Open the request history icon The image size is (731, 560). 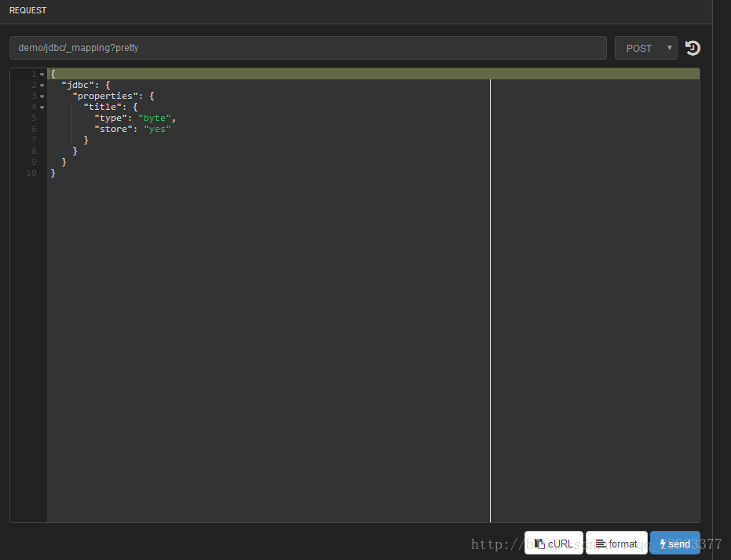693,48
